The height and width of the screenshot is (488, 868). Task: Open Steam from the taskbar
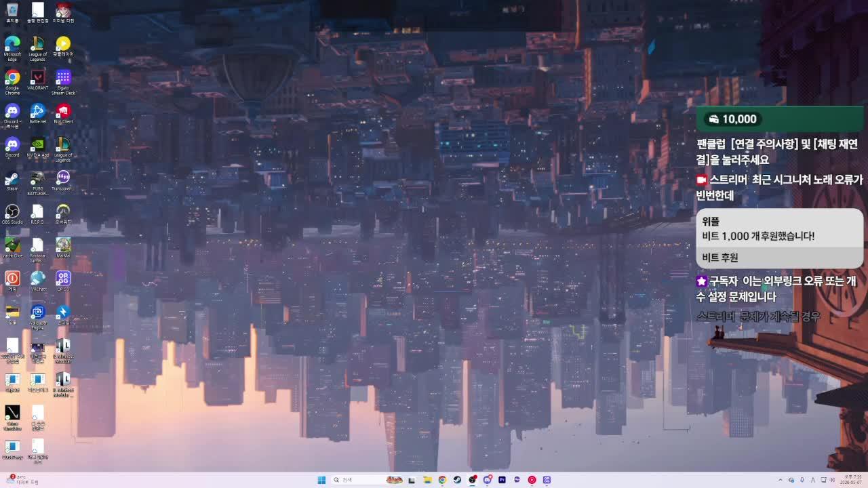pos(457,480)
